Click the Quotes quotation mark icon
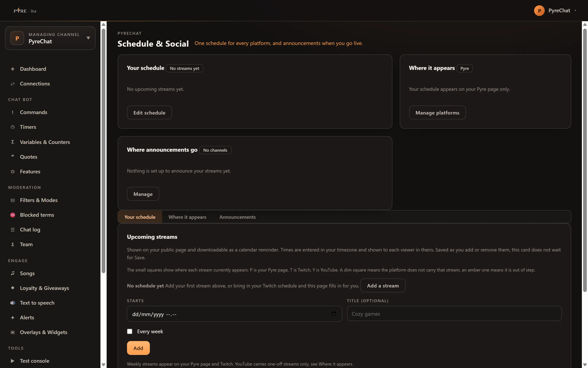The height and width of the screenshot is (368, 588). pos(13,156)
